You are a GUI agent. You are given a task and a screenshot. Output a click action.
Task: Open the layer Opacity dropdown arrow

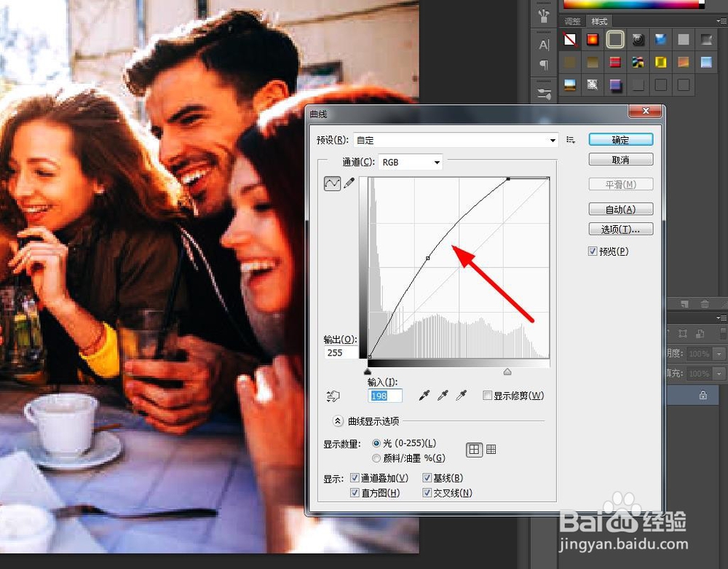click(x=719, y=353)
